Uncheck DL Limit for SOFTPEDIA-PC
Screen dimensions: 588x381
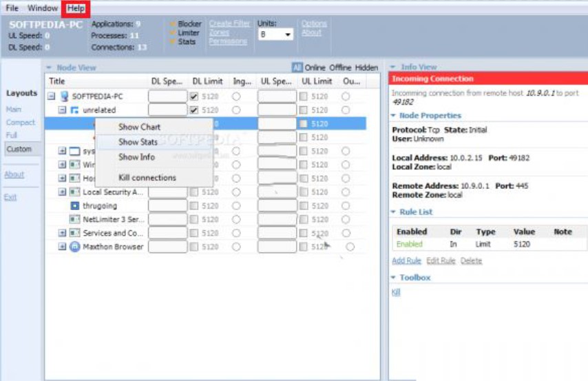tap(194, 96)
